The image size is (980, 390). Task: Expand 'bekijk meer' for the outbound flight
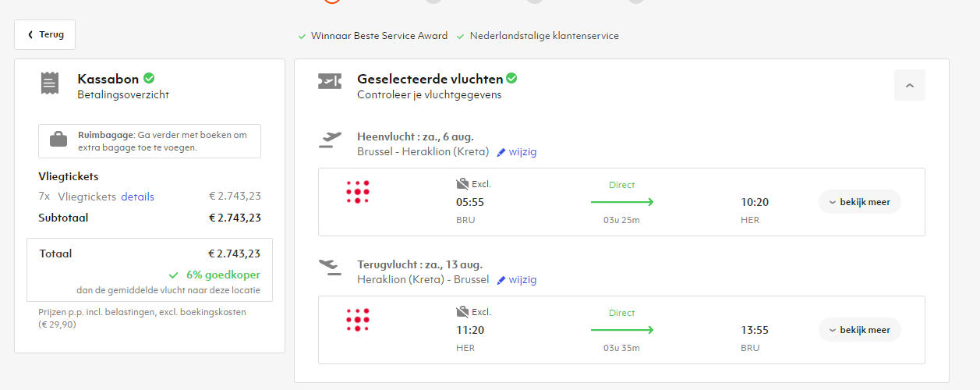(x=859, y=202)
